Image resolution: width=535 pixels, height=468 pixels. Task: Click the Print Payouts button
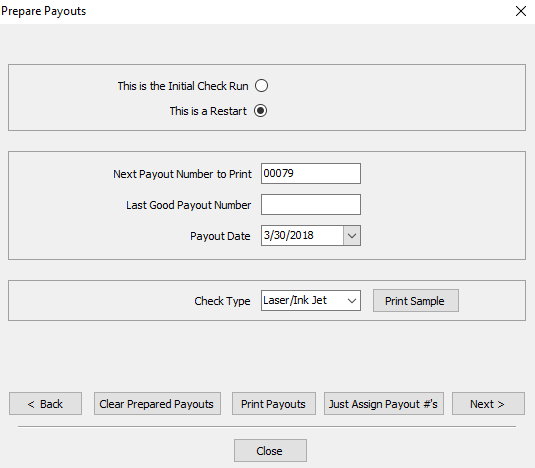click(274, 404)
